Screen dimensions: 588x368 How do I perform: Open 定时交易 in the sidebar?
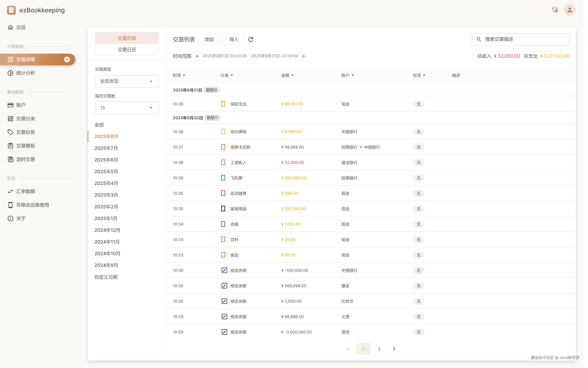pyautogui.click(x=25, y=159)
